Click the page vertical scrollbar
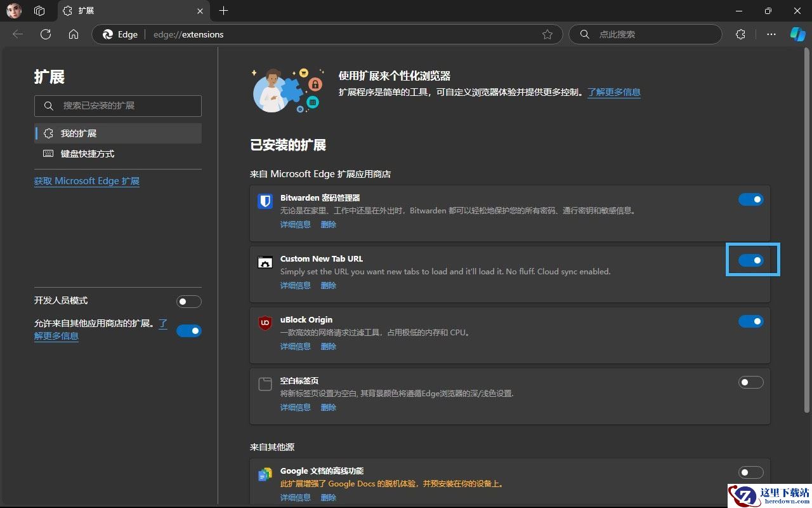 point(807,231)
